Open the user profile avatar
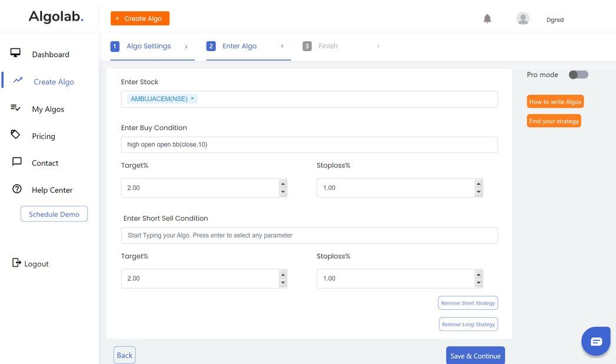This screenshot has height=364, width=616. pos(523,18)
